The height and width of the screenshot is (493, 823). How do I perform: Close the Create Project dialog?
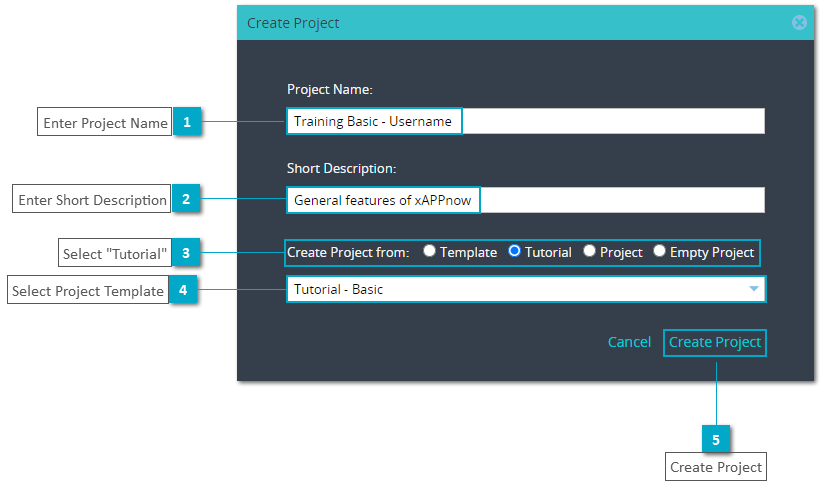(799, 23)
